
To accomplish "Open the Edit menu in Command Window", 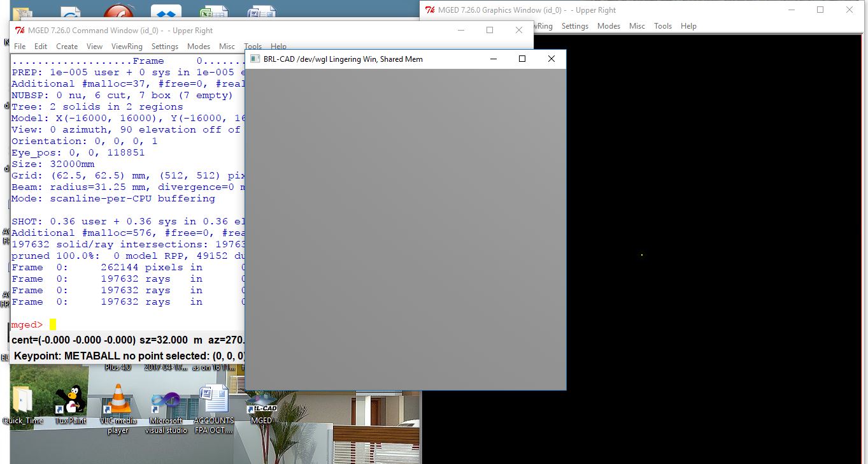I will (41, 47).
